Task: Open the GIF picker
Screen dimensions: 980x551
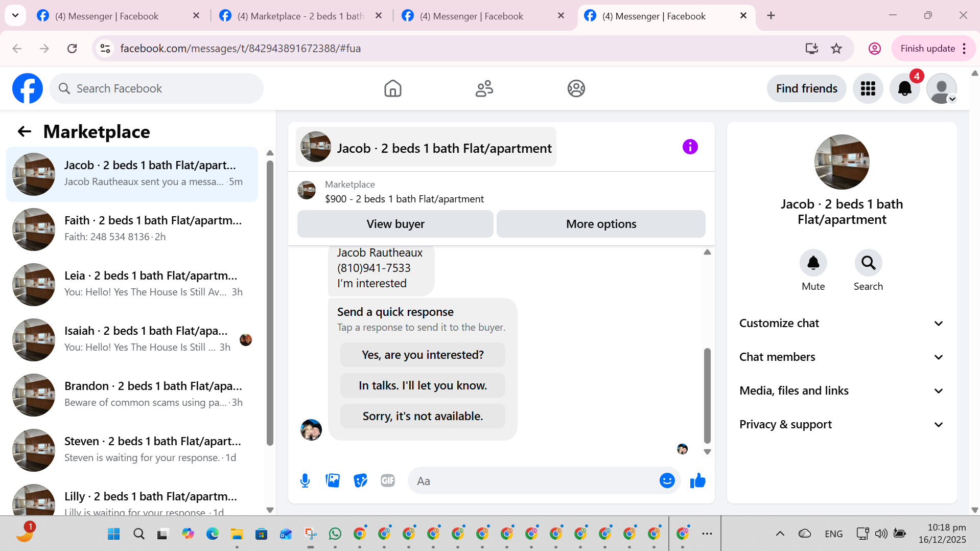Action: tap(388, 481)
